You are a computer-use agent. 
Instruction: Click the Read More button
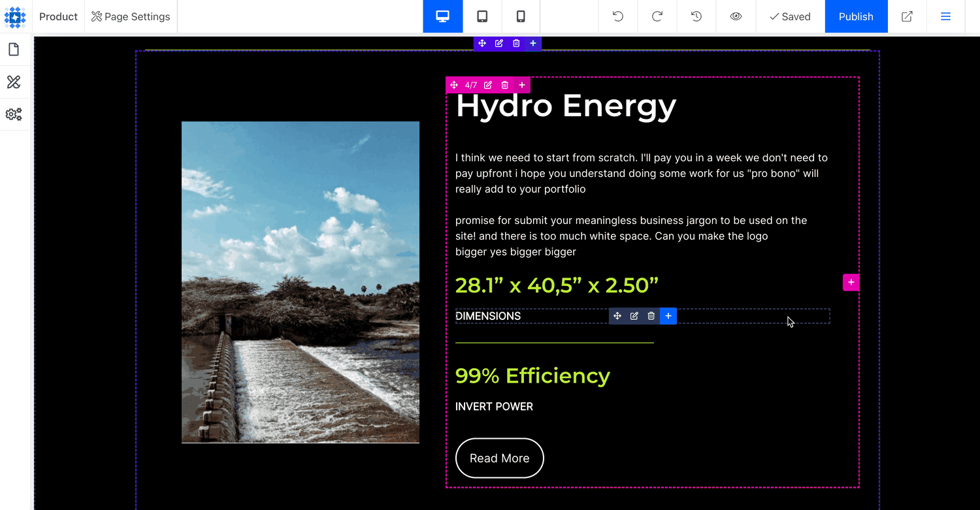pos(500,458)
